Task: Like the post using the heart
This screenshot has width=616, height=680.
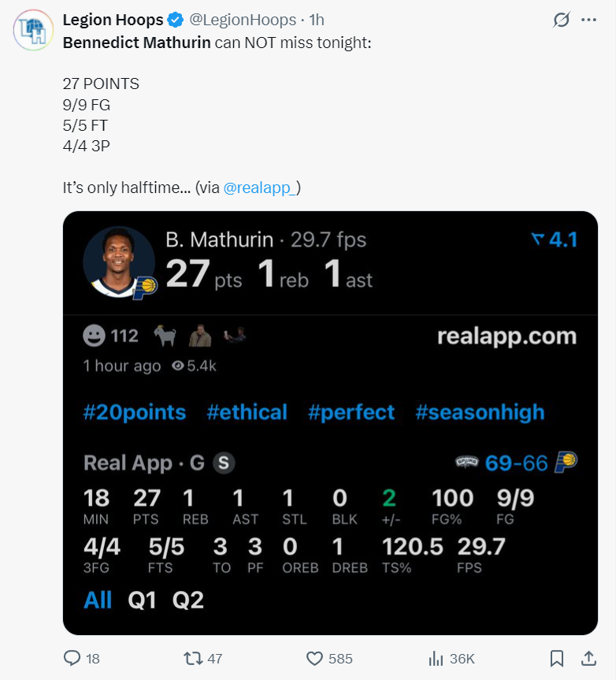Action: [315, 658]
